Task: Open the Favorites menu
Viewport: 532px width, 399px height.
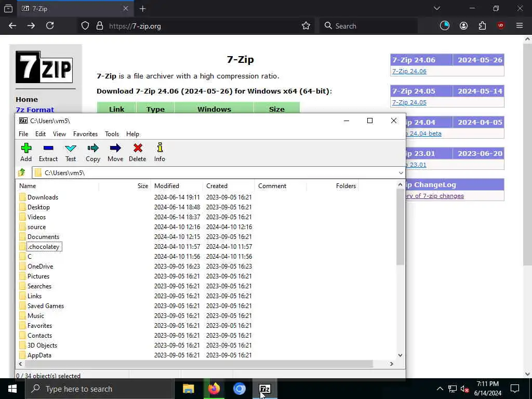Action: point(85,134)
